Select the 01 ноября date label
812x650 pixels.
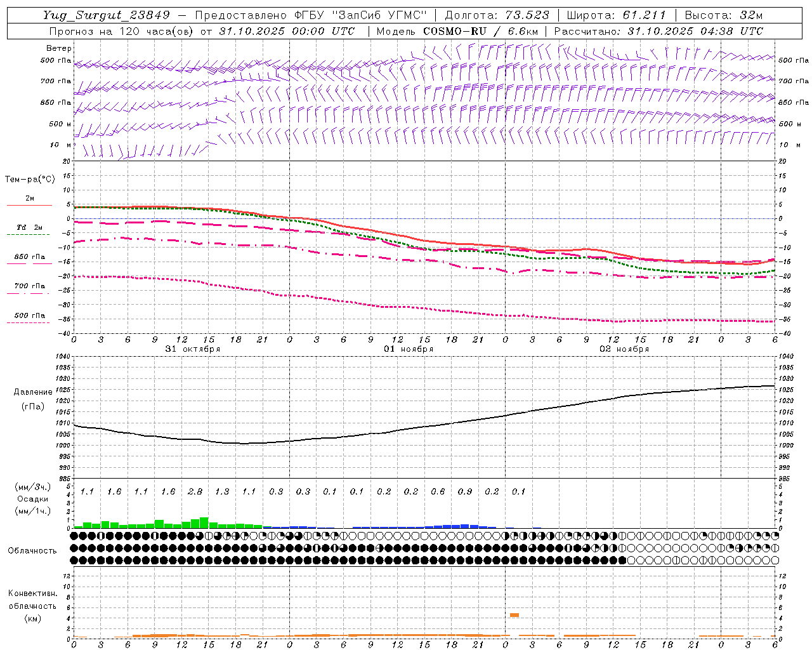point(409,349)
